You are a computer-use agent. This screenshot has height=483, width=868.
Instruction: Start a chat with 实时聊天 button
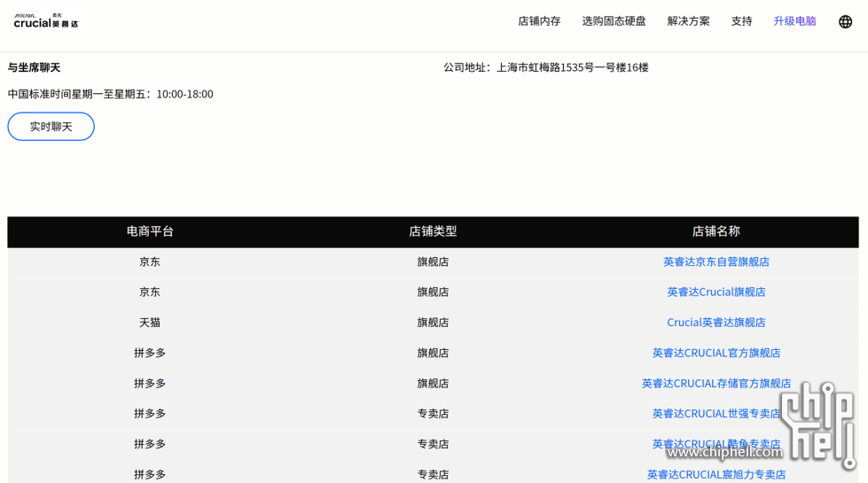pos(51,127)
